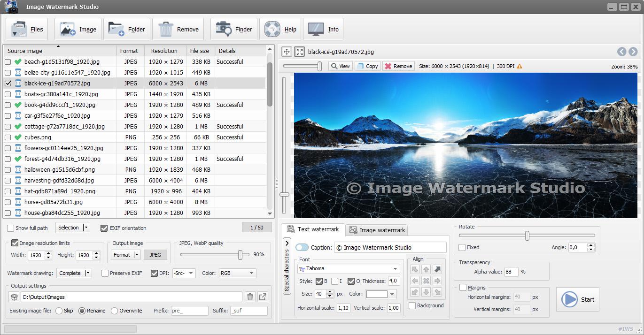Select the Overwrite radio button
Image resolution: width=644 pixels, height=335 pixels.
click(x=114, y=311)
